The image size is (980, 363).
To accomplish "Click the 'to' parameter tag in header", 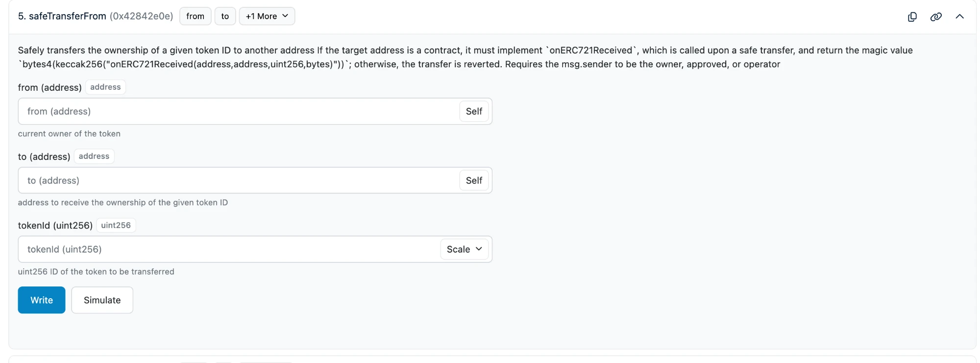I will pyautogui.click(x=225, y=16).
